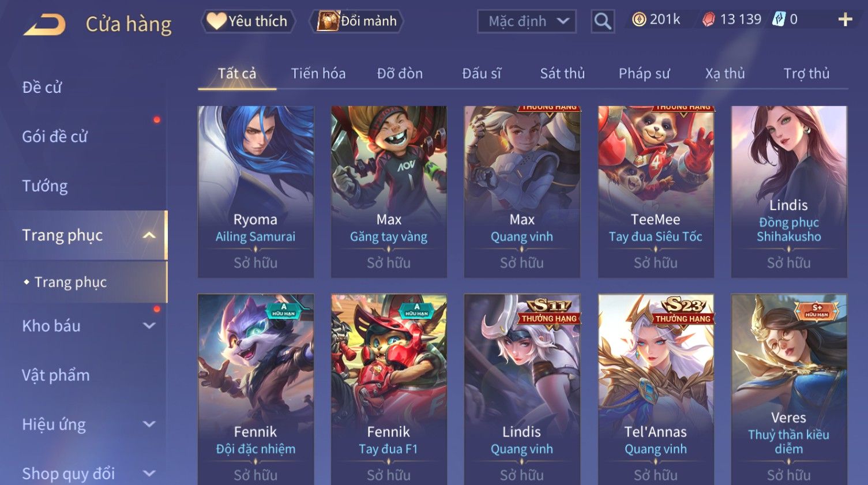Open Đổi mảnh chest icon
The width and height of the screenshot is (868, 485).
[328, 21]
